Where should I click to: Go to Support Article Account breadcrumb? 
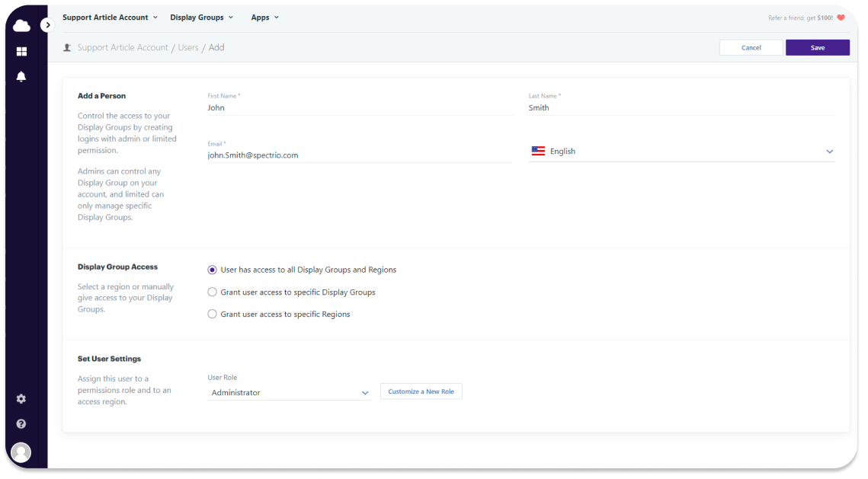pyautogui.click(x=123, y=47)
